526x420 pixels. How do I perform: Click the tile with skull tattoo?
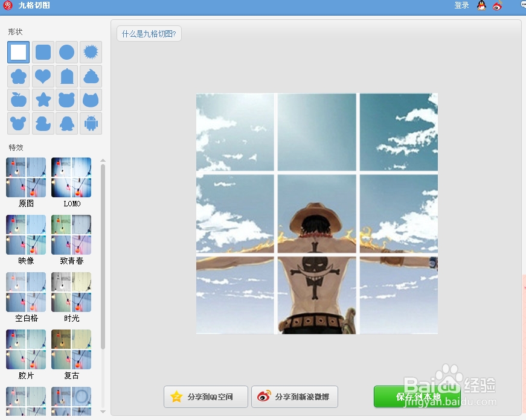click(316, 295)
